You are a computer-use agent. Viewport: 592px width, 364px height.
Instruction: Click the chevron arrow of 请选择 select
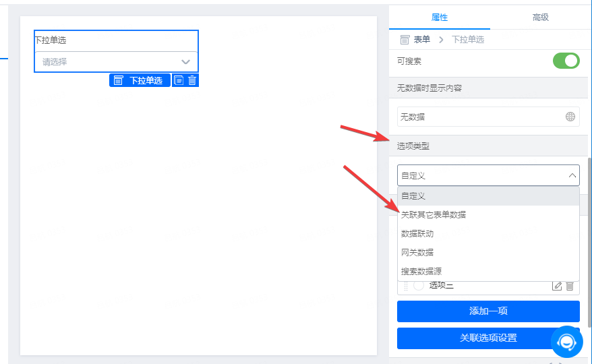[185, 62]
